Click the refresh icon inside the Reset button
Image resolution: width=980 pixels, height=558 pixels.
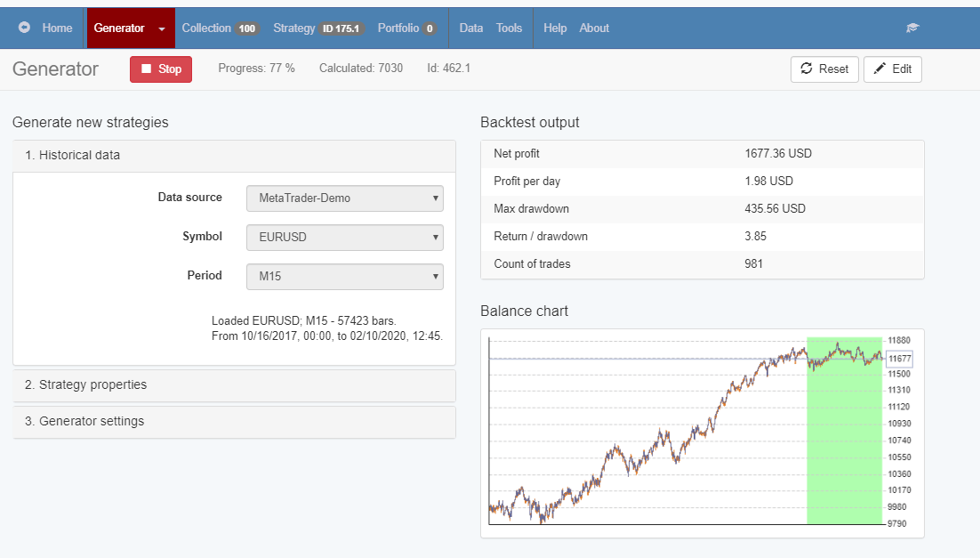coord(807,69)
